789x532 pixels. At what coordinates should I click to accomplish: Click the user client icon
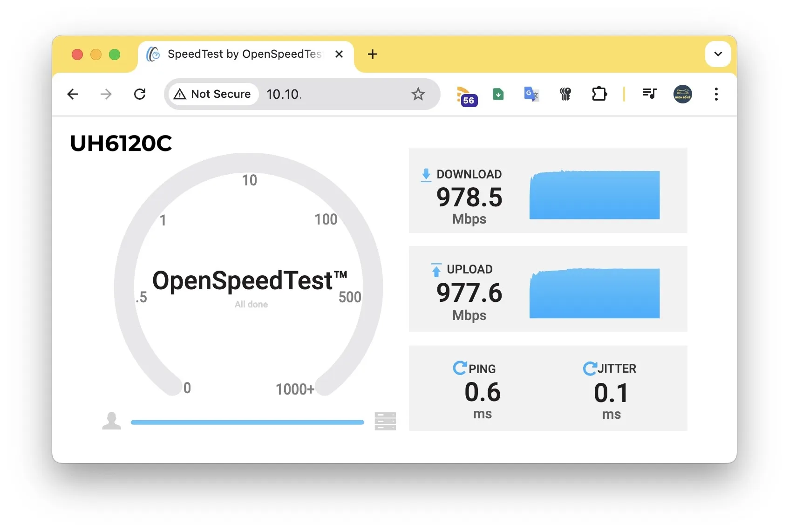[x=112, y=421]
